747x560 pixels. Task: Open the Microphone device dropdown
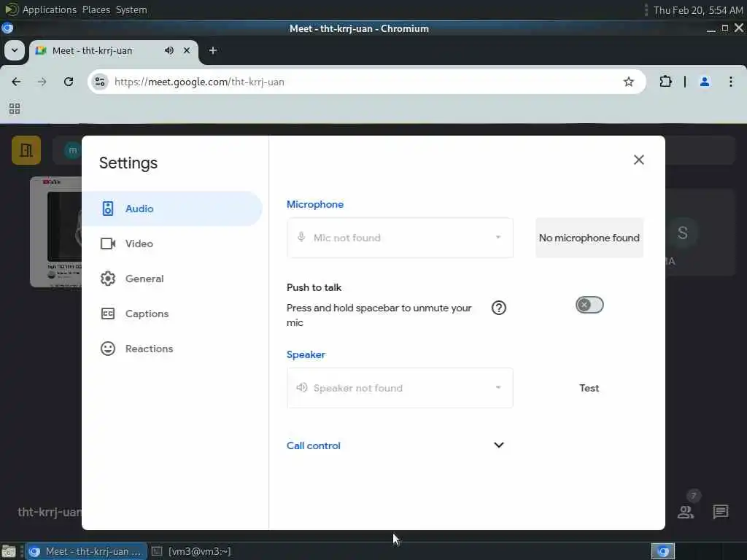[x=400, y=238]
